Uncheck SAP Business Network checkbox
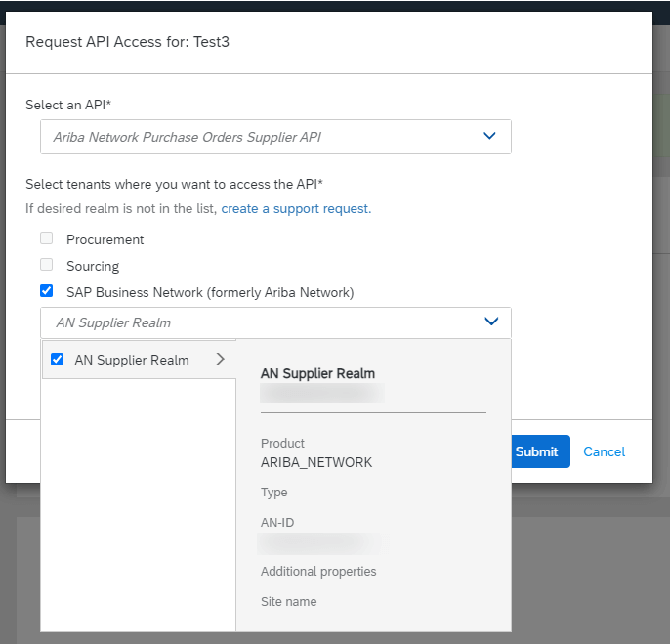The height and width of the screenshot is (644, 670). point(47,291)
